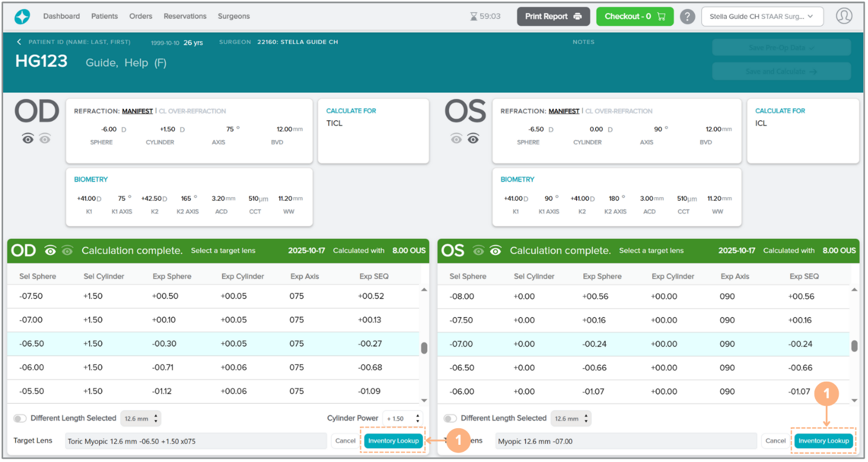Open the Orders menu

tap(141, 16)
